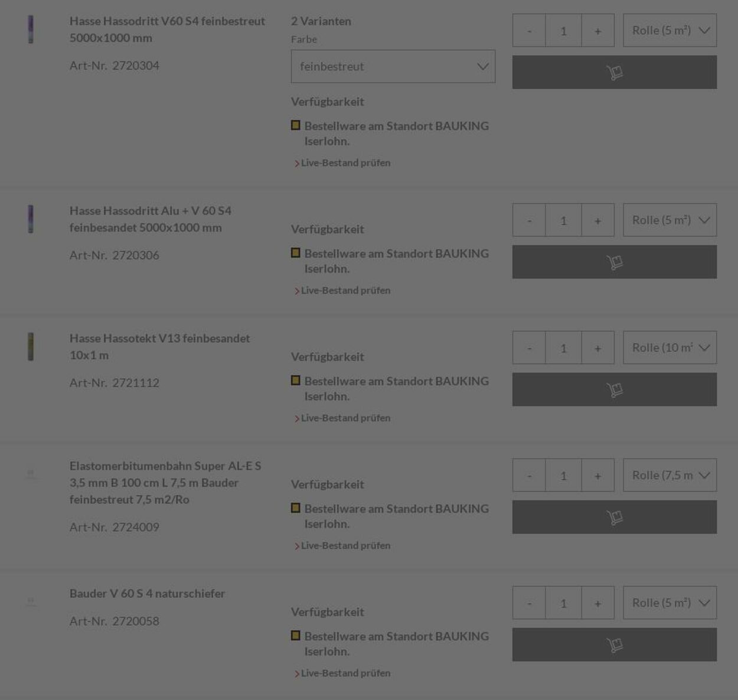
Task: Expand Rolle (10 m²) unit dropdown for Hassotekt V13
Action: click(670, 347)
